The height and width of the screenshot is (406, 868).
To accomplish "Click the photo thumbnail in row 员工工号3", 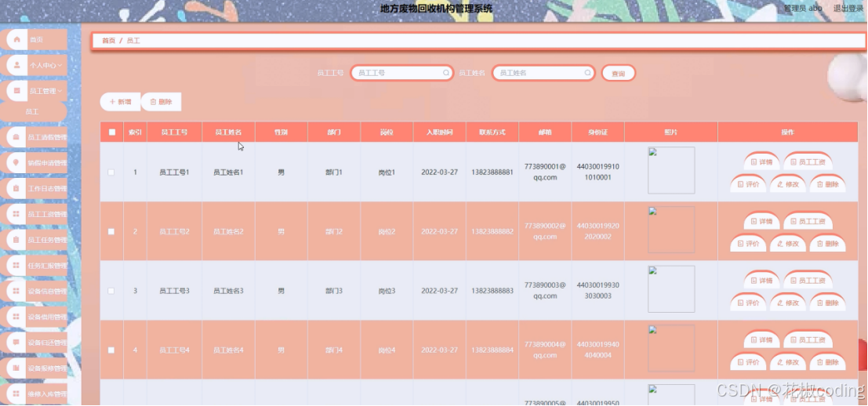I will click(x=671, y=288).
